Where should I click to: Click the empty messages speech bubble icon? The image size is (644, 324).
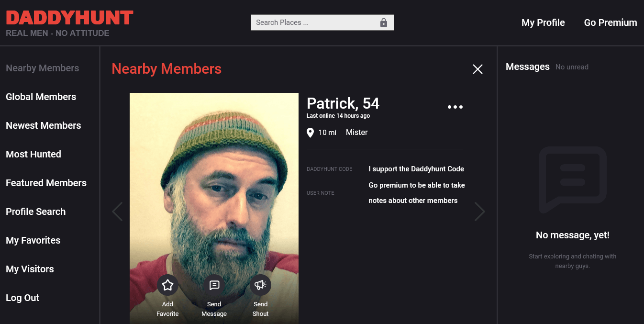[x=572, y=180]
